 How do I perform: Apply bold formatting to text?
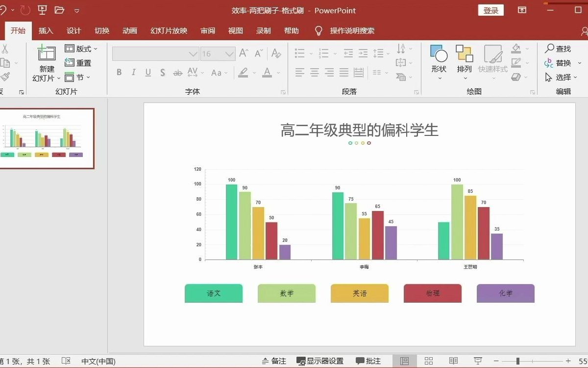pyautogui.click(x=119, y=72)
